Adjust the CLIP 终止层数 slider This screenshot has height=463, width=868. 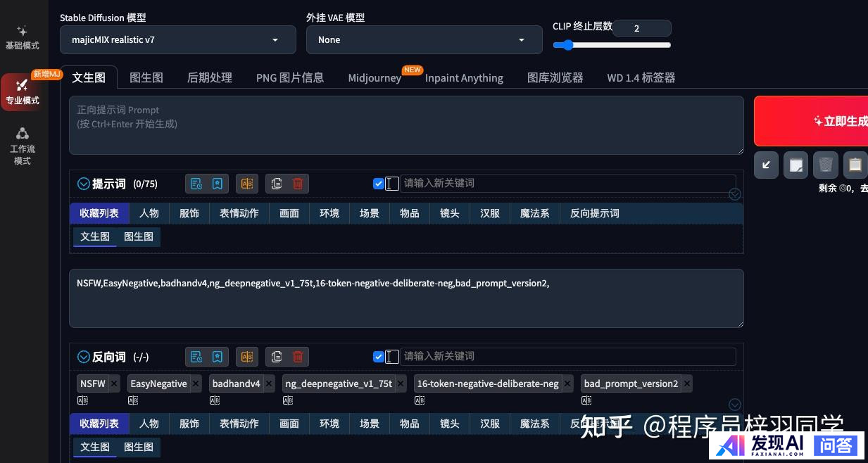(612, 45)
